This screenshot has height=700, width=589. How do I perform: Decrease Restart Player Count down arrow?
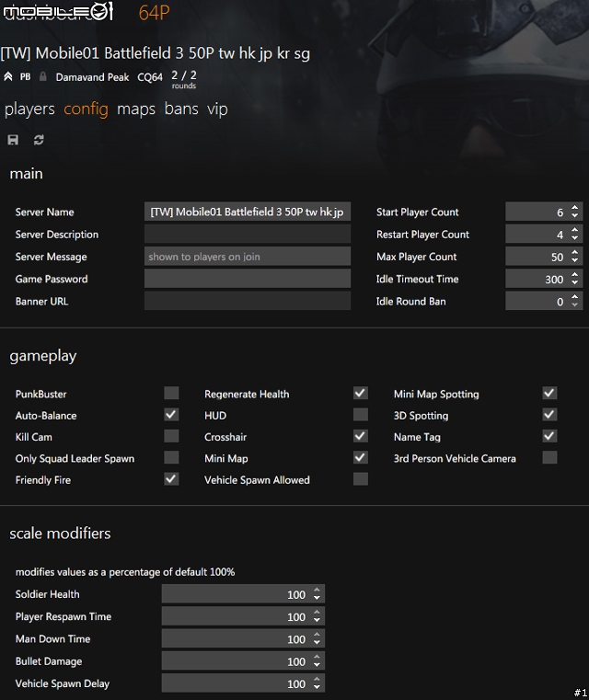tap(574, 238)
